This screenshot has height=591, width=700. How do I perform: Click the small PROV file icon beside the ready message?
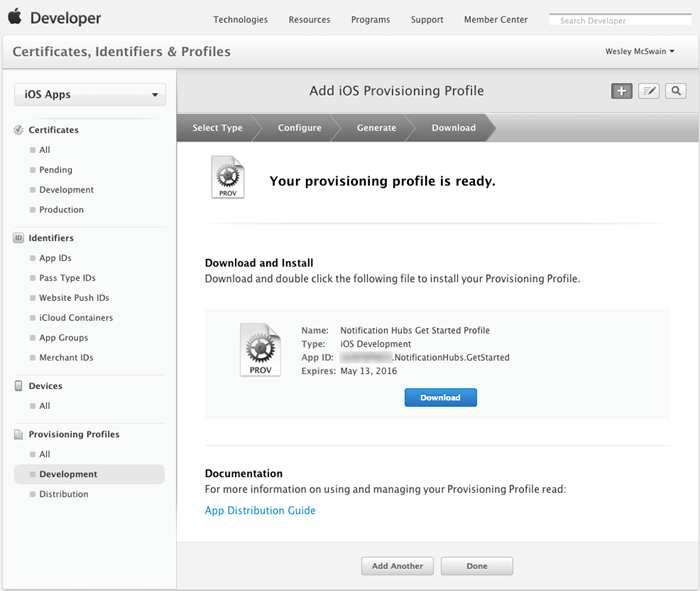click(228, 177)
